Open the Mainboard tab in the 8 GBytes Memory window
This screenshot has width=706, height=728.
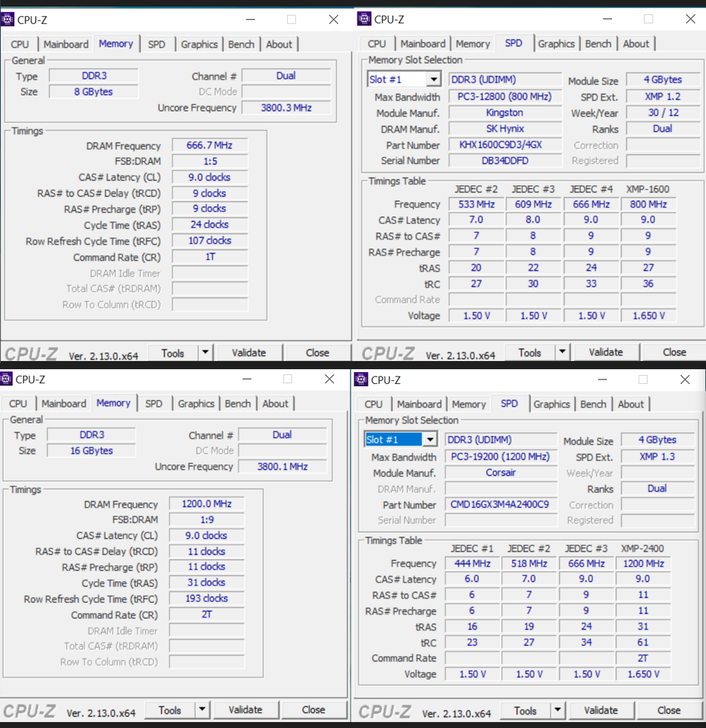pos(66,44)
